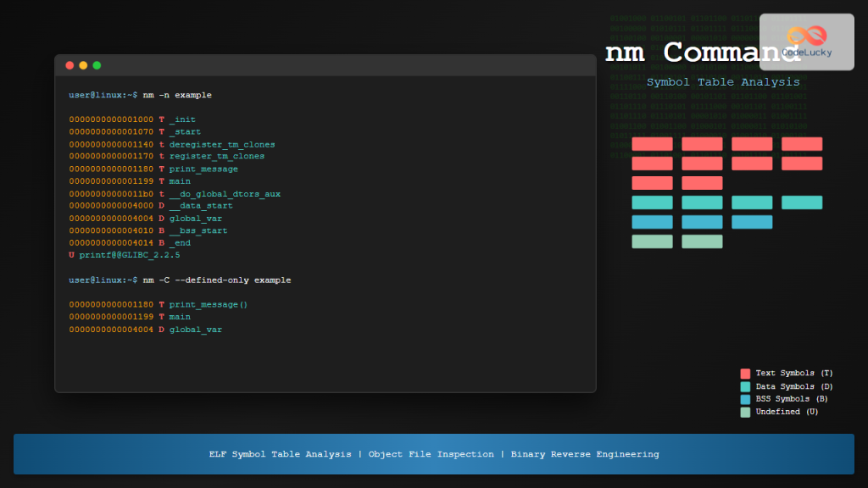This screenshot has width=868, height=488.
Task: Select the blue BSS Symbols legend icon
Action: click(x=745, y=398)
